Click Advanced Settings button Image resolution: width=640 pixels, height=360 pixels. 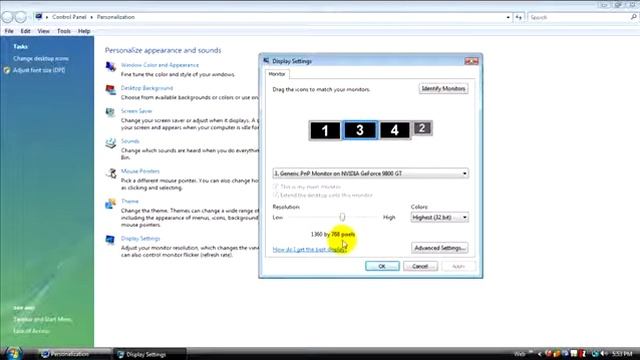[x=440, y=248]
